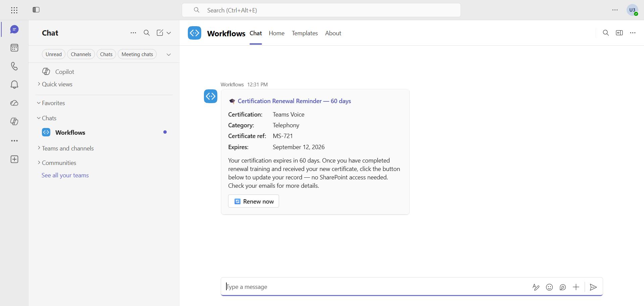Open the plus actions and apps icon
Image resolution: width=644 pixels, height=306 pixels.
[x=576, y=287]
